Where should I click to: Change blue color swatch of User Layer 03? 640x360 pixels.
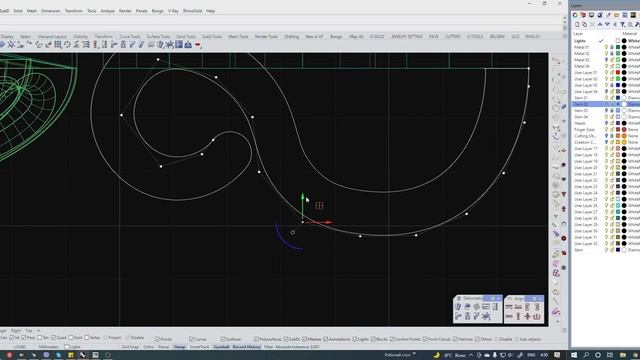(618, 85)
